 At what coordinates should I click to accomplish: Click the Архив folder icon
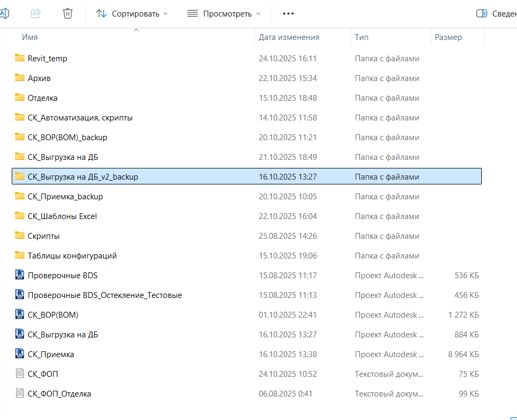point(20,78)
